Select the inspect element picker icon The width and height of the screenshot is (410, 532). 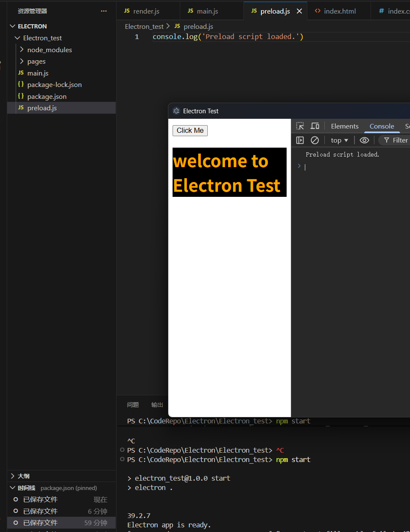(300, 126)
